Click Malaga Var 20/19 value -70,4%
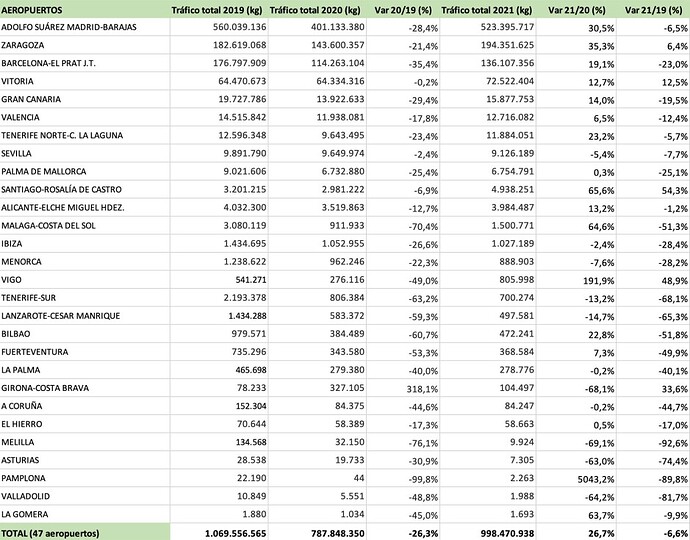690x540 pixels. pyautogui.click(x=423, y=227)
